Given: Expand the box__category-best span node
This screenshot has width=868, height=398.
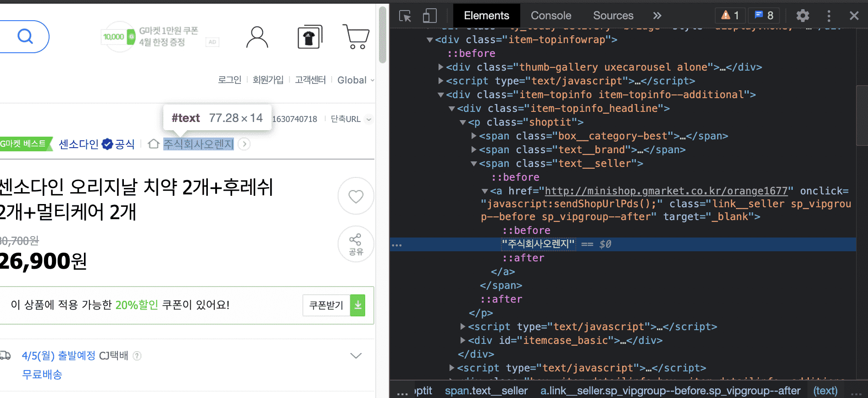Looking at the screenshot, I should pyautogui.click(x=473, y=136).
